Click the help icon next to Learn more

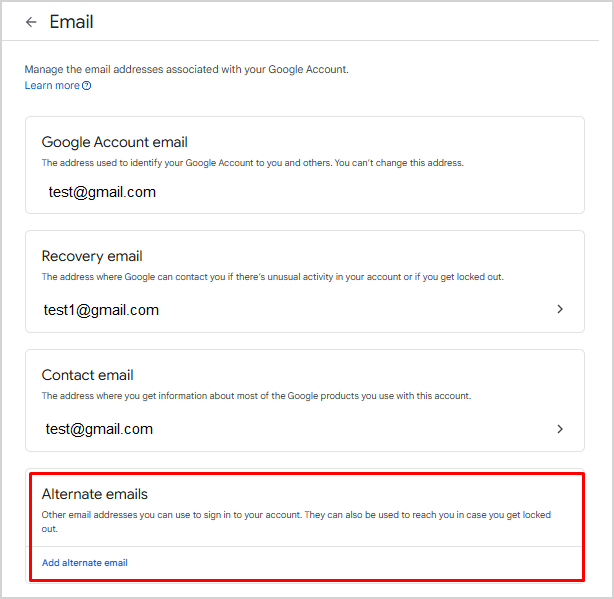tap(87, 86)
